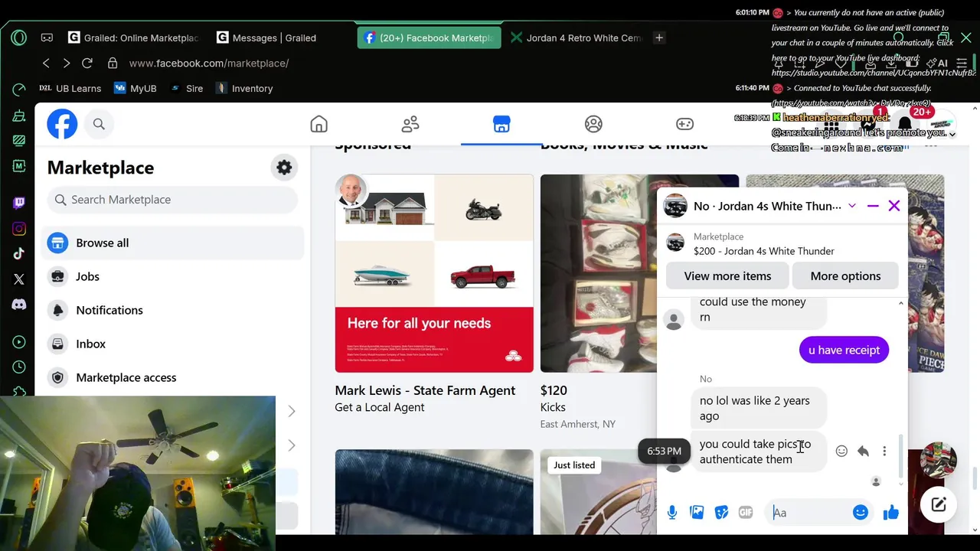Switch to Jordan 4 Retro White Cement tab
The image size is (980, 551).
pos(577,37)
